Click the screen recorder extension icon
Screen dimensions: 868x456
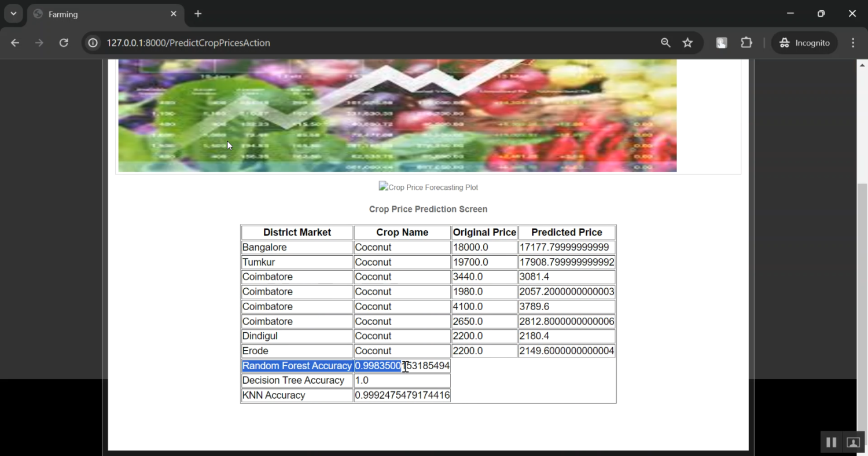pos(720,42)
